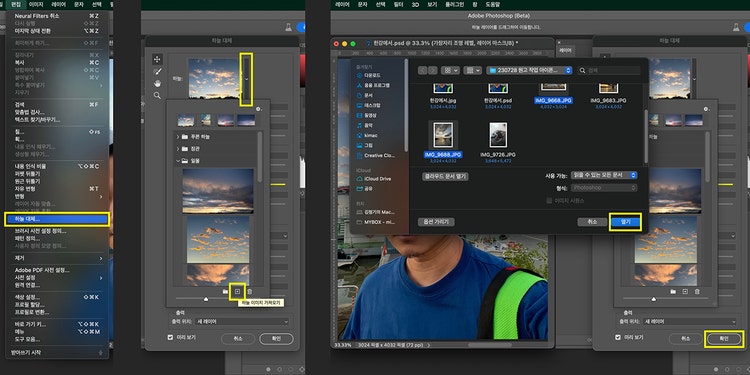
Task: Click the 33.33% zoom level in status bar
Action: coord(342,344)
